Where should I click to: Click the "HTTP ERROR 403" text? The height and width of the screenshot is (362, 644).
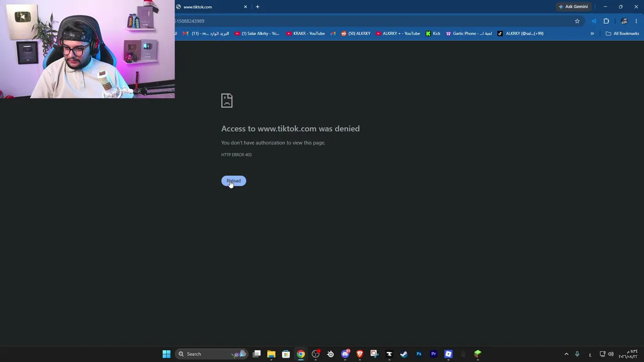coord(236,155)
